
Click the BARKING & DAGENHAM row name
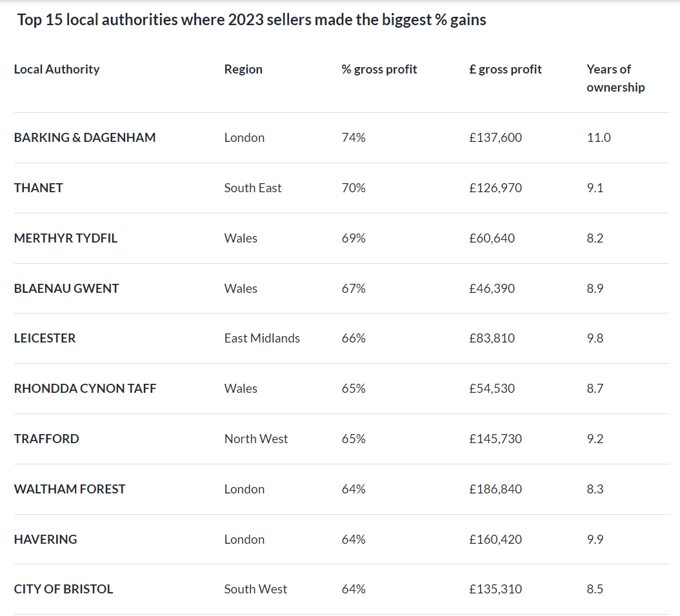point(85,137)
